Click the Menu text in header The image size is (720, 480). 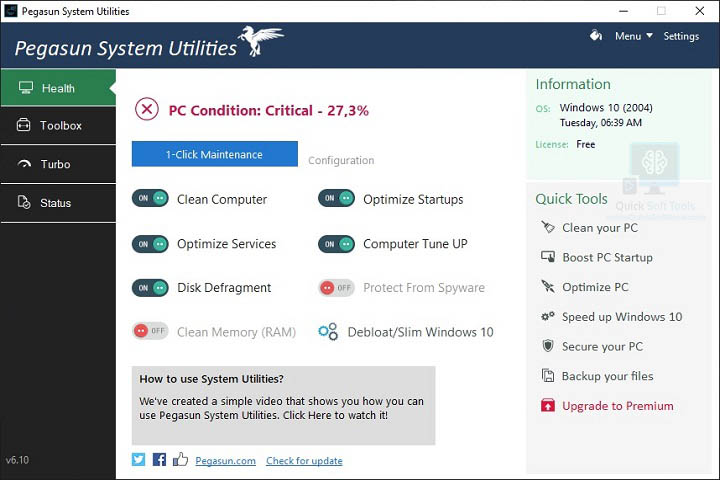pyautogui.click(x=628, y=36)
